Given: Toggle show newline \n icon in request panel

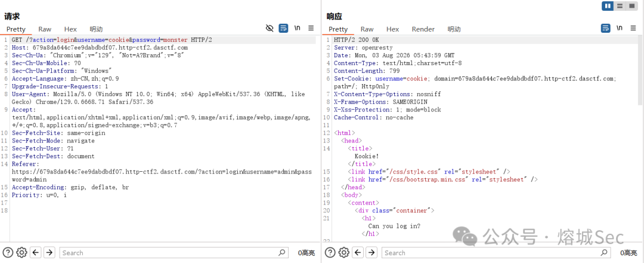Looking at the screenshot, I should point(298,28).
